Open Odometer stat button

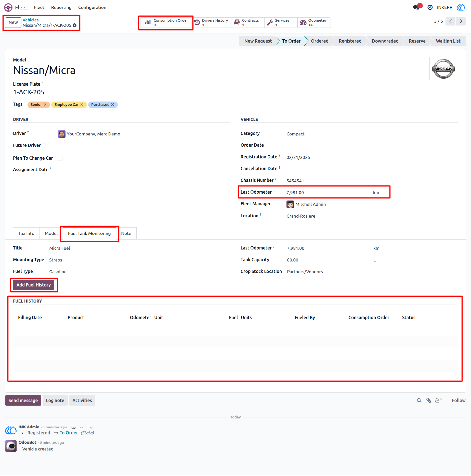(314, 22)
